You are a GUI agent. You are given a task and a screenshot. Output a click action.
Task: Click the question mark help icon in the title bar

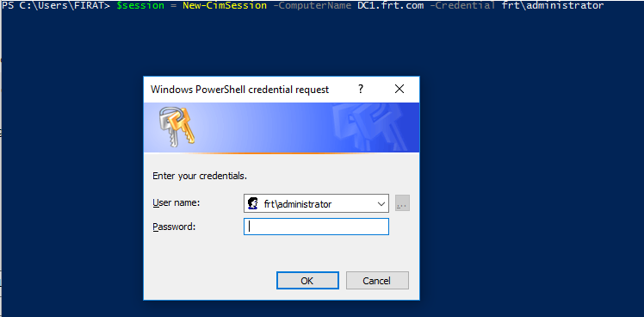pyautogui.click(x=361, y=89)
